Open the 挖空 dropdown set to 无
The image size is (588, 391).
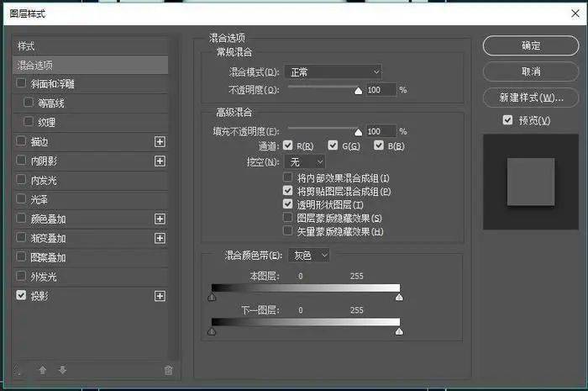(x=305, y=162)
